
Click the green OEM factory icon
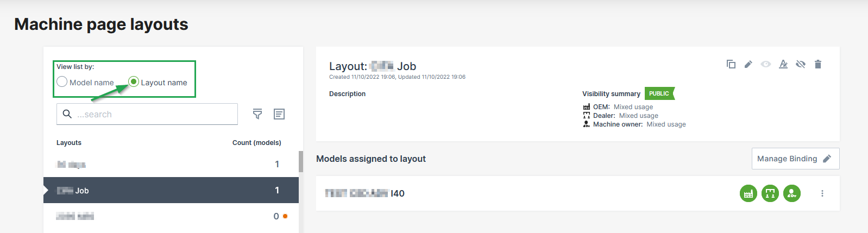tap(749, 193)
